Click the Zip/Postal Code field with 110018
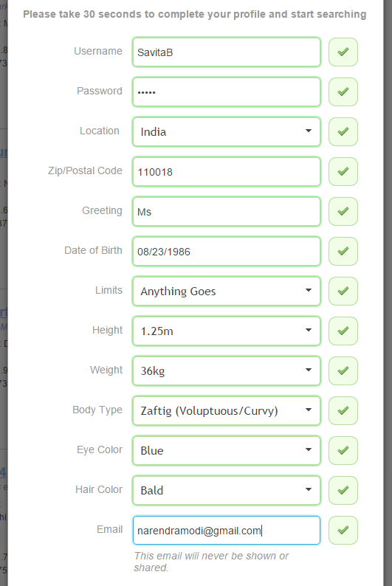 tap(227, 171)
